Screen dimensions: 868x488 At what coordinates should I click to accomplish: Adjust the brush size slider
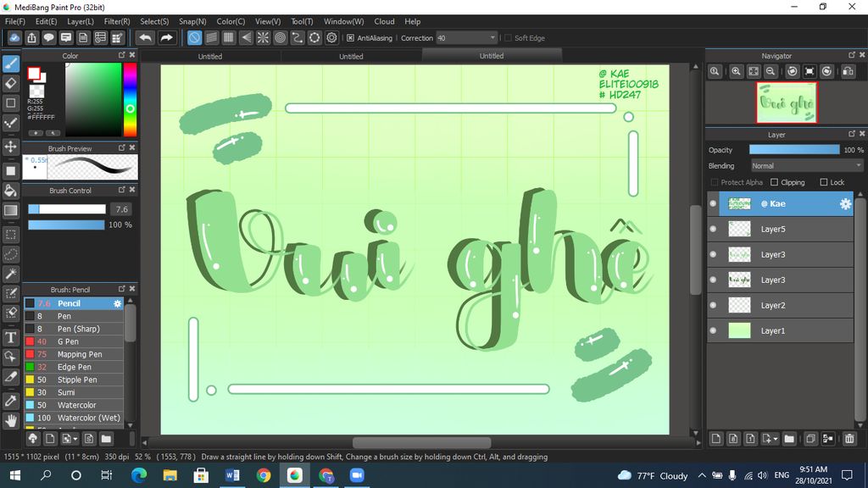point(66,209)
